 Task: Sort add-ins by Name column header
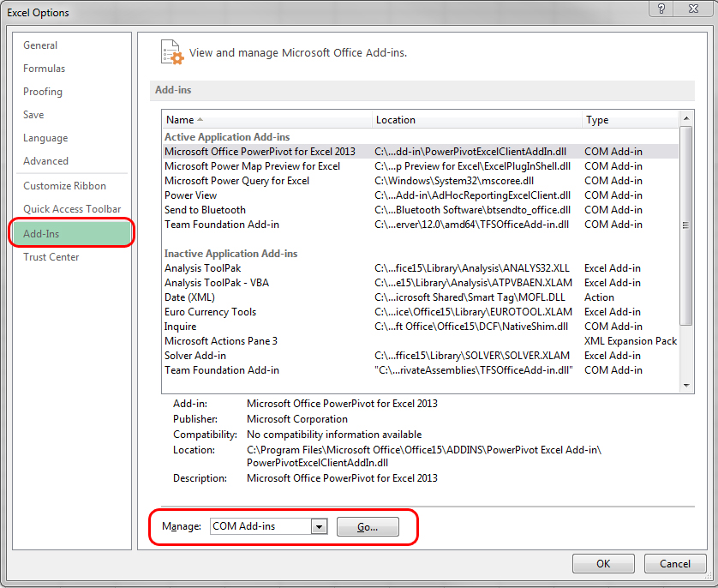coord(266,120)
